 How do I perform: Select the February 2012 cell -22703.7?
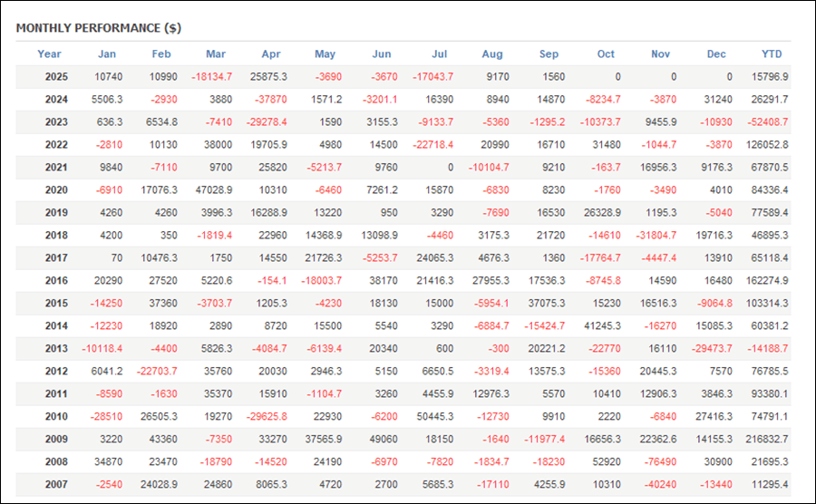pos(157,372)
